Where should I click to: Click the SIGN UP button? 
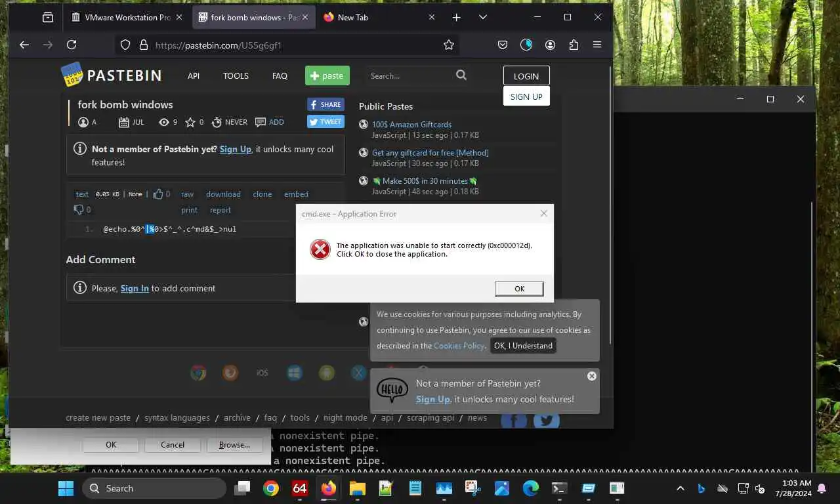coord(526,96)
